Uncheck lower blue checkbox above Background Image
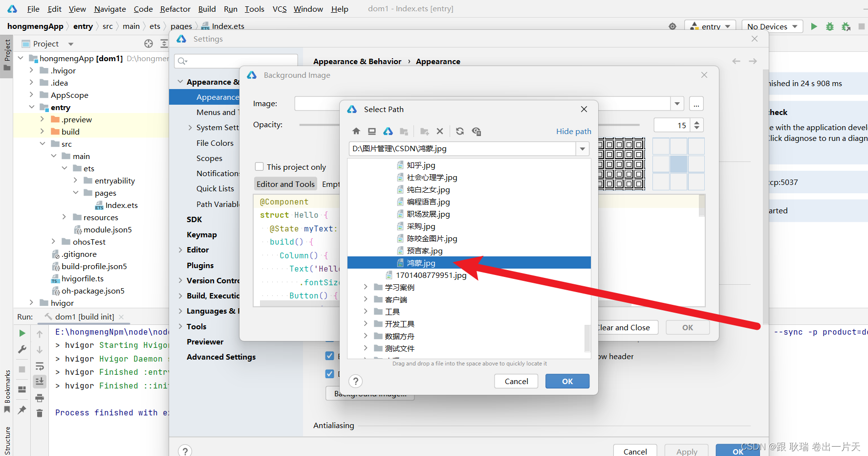Viewport: 868px width, 456px height. pos(330,374)
